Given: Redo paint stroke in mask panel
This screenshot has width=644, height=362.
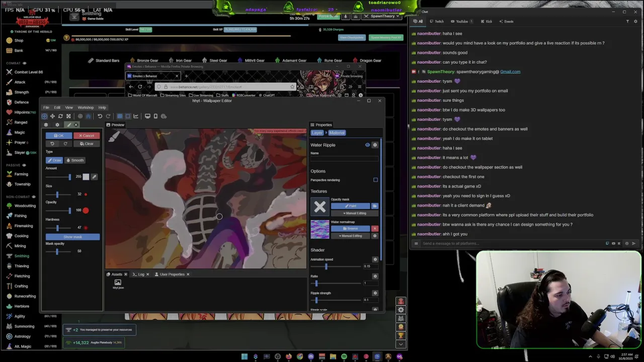Looking at the screenshot, I should tap(65, 144).
